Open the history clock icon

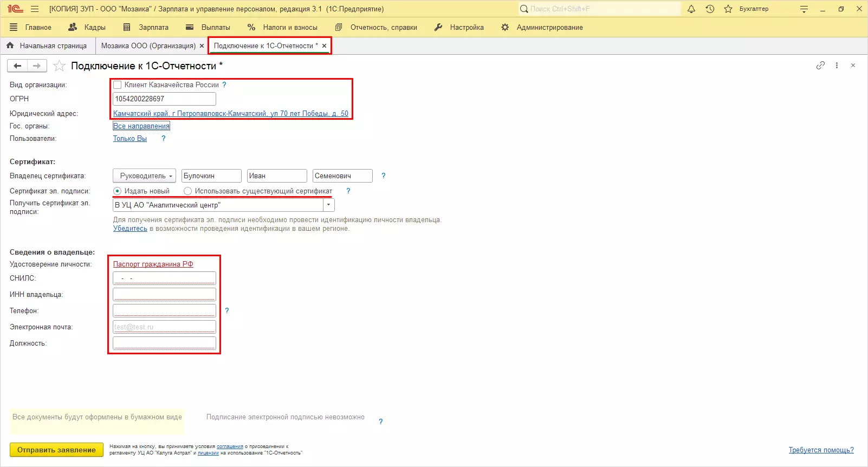[710, 9]
